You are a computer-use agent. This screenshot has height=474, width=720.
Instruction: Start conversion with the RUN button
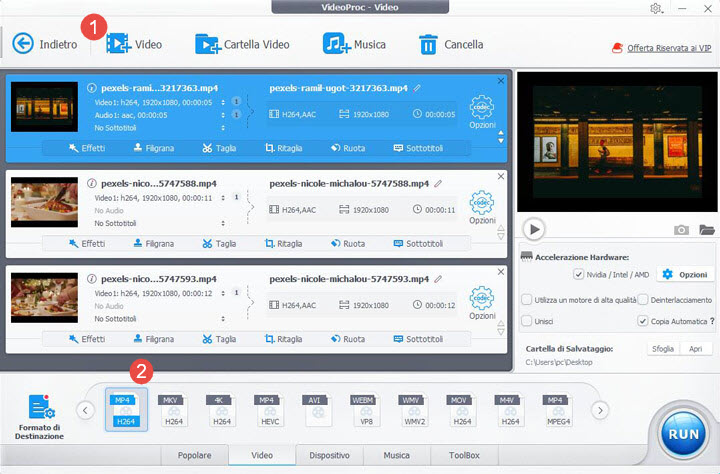tap(683, 434)
